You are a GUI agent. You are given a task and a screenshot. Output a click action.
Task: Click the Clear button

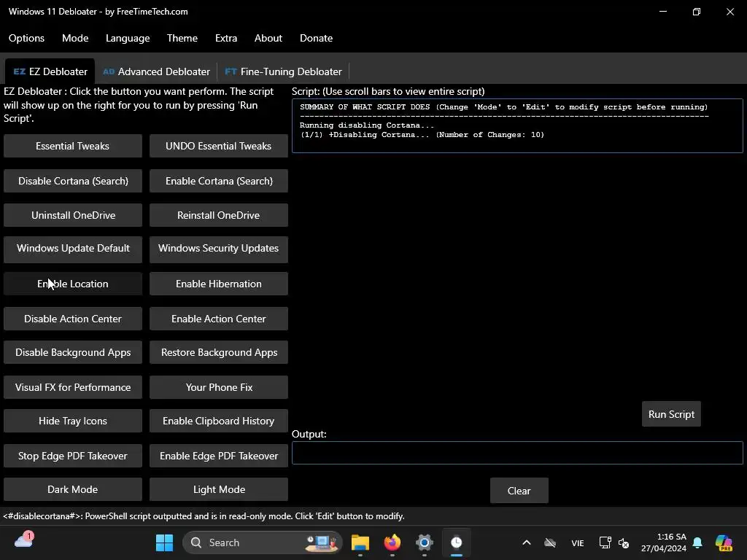click(x=519, y=491)
